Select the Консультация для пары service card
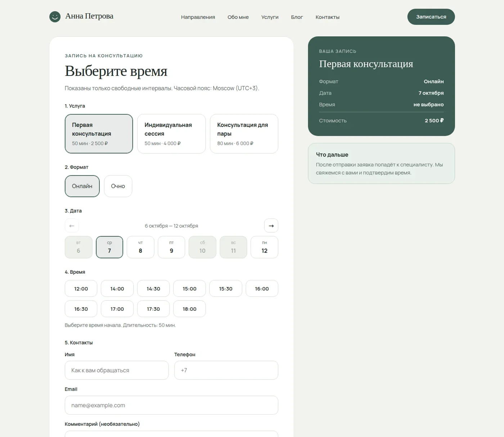Viewport: 504px width, 437px height. point(244,134)
